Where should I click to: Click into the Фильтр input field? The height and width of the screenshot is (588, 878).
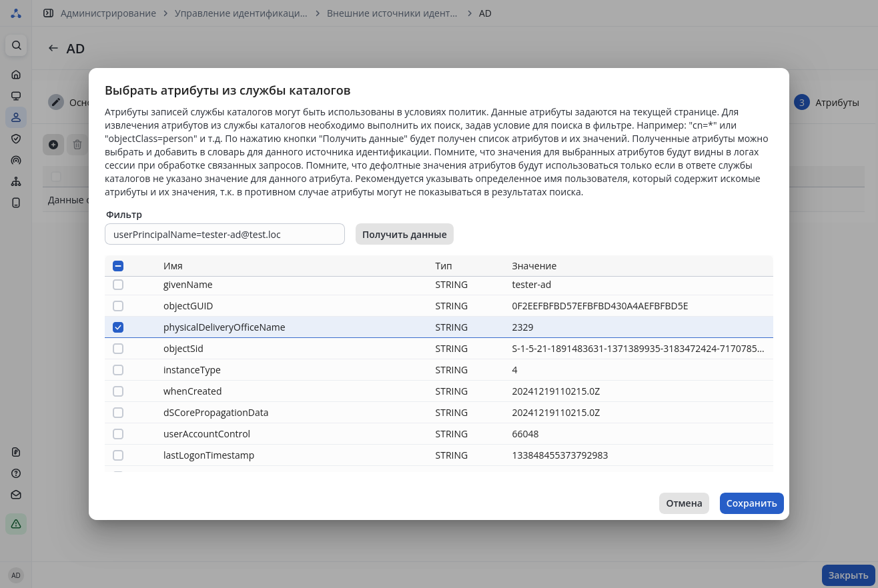coord(224,234)
